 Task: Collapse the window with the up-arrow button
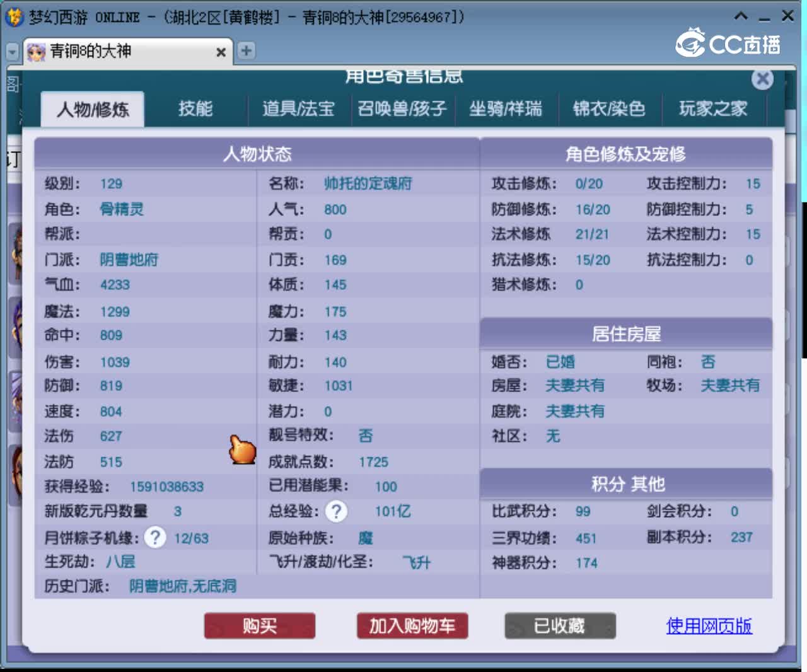click(741, 16)
